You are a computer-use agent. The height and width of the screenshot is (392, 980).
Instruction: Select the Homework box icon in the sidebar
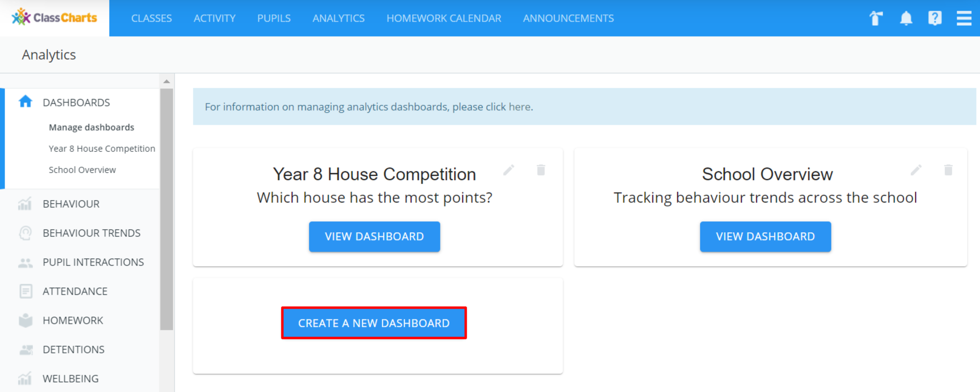25,320
